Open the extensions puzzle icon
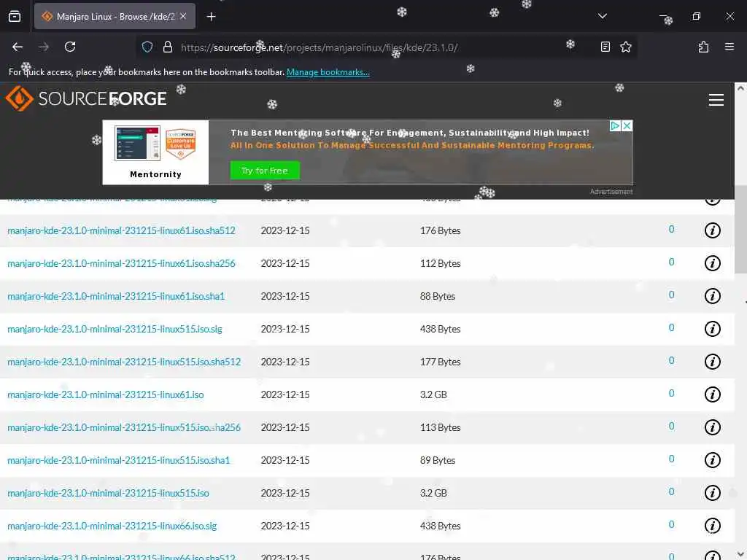747x560 pixels. (703, 47)
